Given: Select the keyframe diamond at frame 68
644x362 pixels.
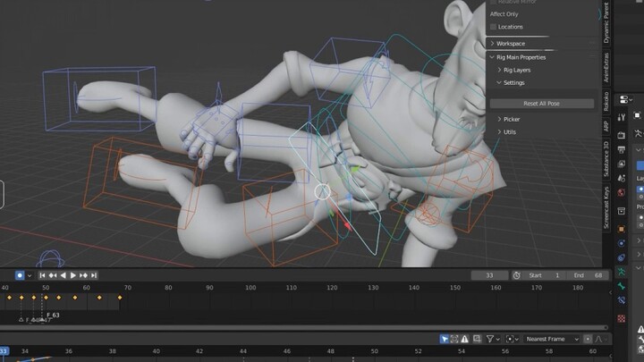Looking at the screenshot, I should pos(120,298).
